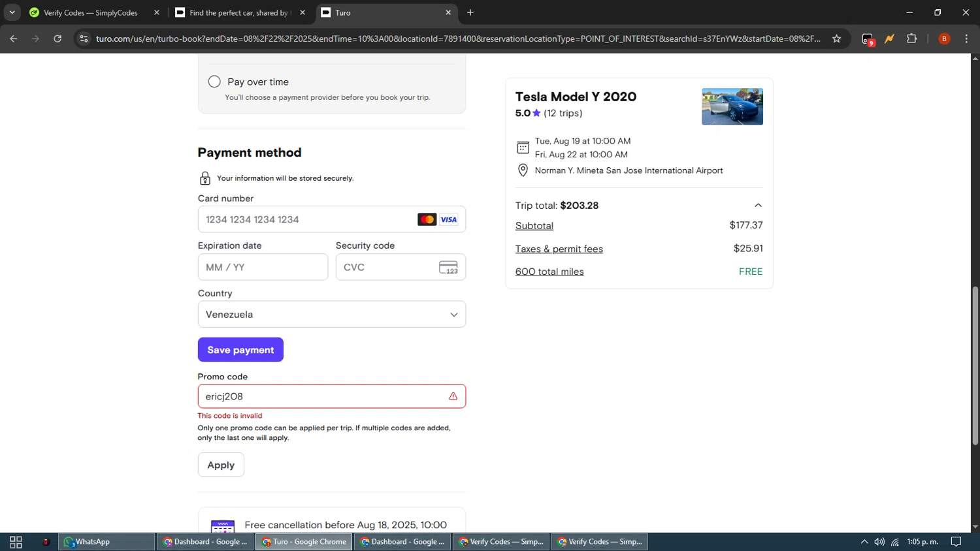
Task: Click the address bar URL
Action: click(x=457, y=39)
